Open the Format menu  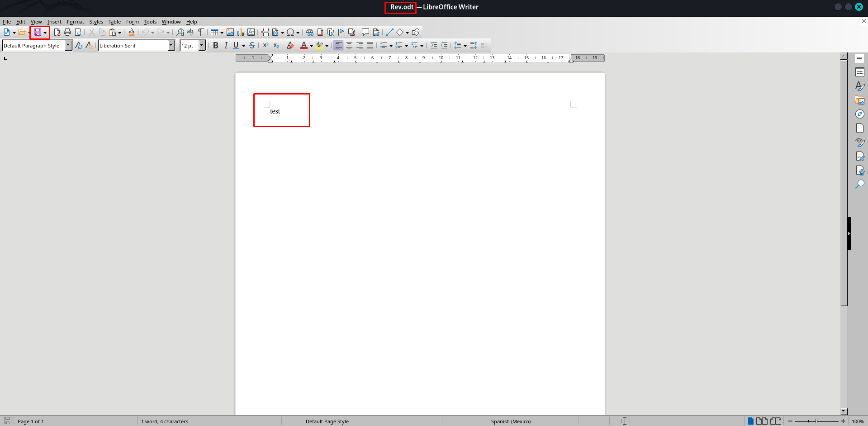pyautogui.click(x=75, y=22)
